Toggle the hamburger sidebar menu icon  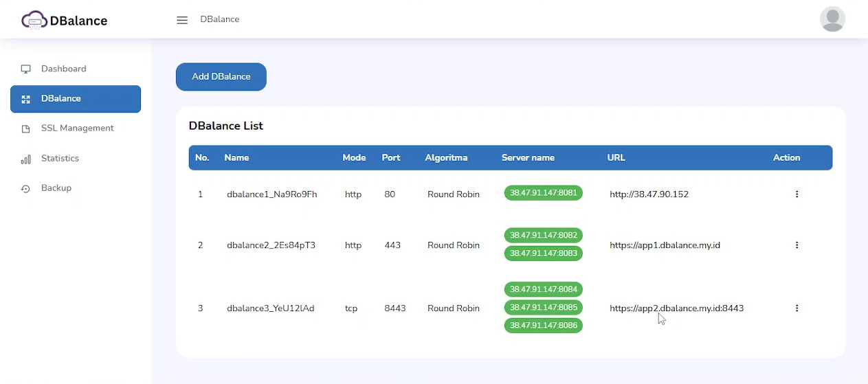(182, 20)
